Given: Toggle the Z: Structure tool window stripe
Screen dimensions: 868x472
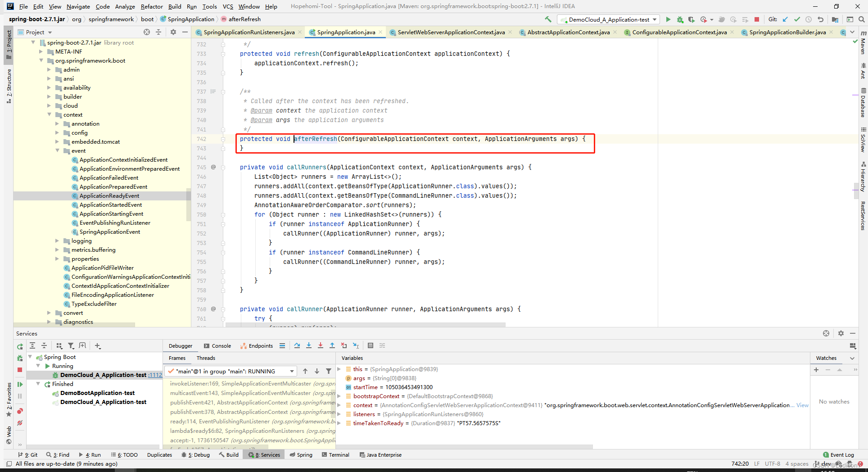Looking at the screenshot, I should 9,86.
